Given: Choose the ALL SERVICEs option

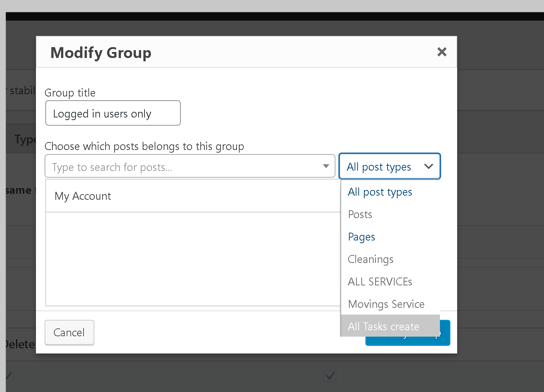Looking at the screenshot, I should (390, 282).
